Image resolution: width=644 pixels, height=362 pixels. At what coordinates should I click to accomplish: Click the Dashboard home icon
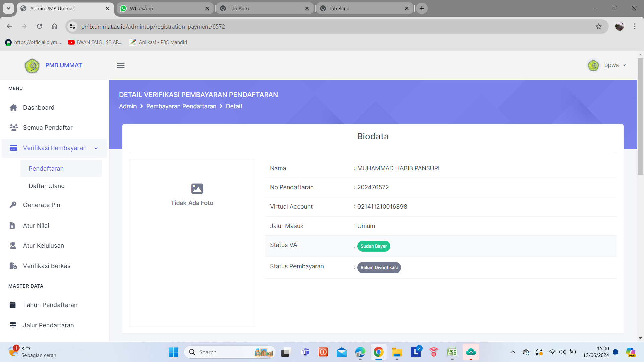point(13,108)
